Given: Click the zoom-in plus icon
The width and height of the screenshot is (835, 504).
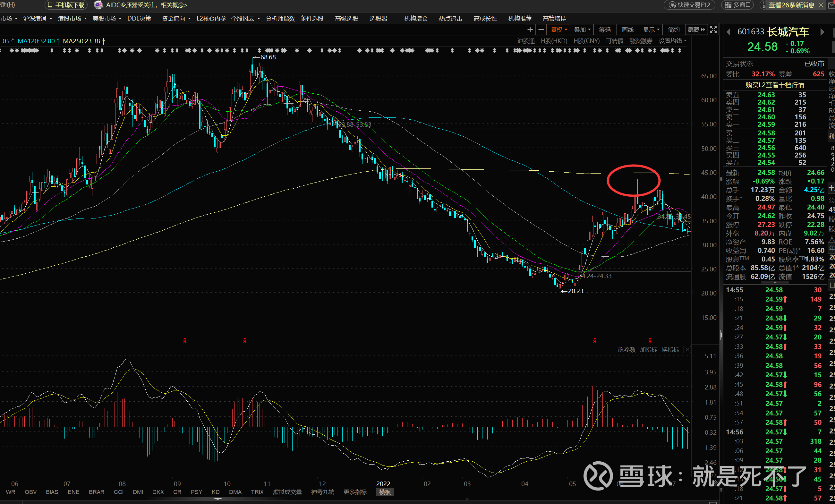Looking at the screenshot, I should (x=530, y=30).
